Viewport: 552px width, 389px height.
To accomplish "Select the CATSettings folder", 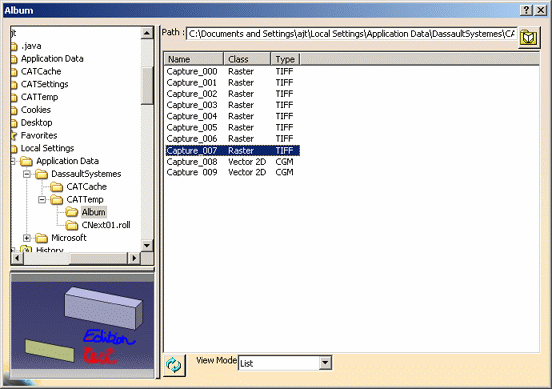I will point(45,84).
